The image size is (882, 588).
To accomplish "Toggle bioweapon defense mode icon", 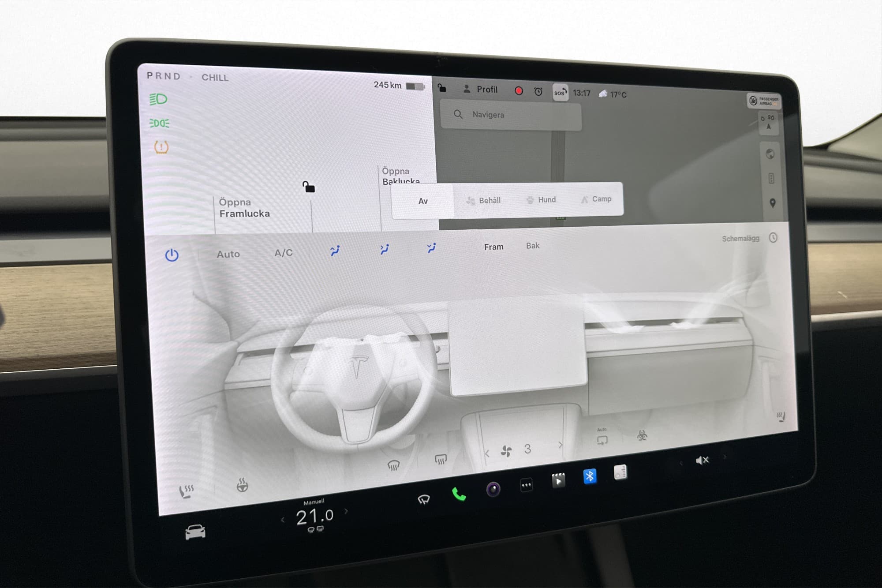I will point(642,436).
